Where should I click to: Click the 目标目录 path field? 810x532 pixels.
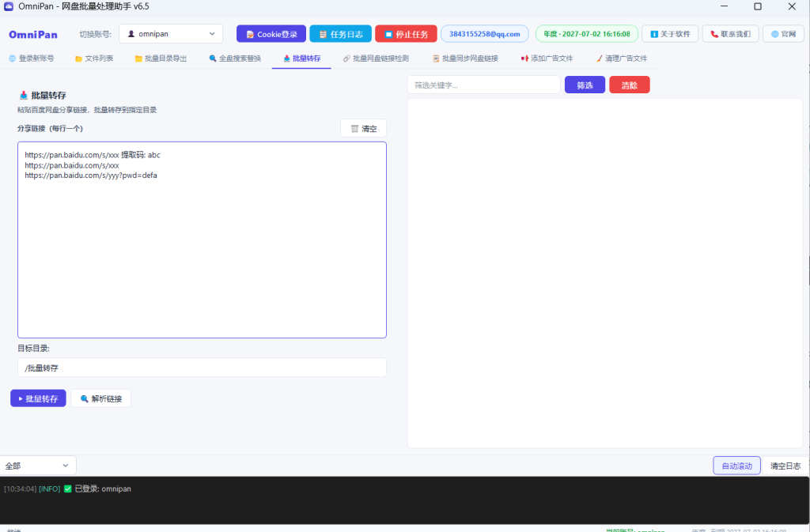202,368
